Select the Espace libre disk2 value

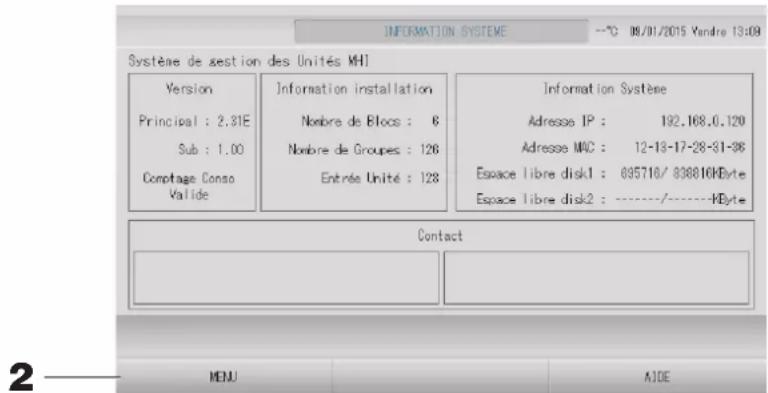pyautogui.click(x=680, y=200)
